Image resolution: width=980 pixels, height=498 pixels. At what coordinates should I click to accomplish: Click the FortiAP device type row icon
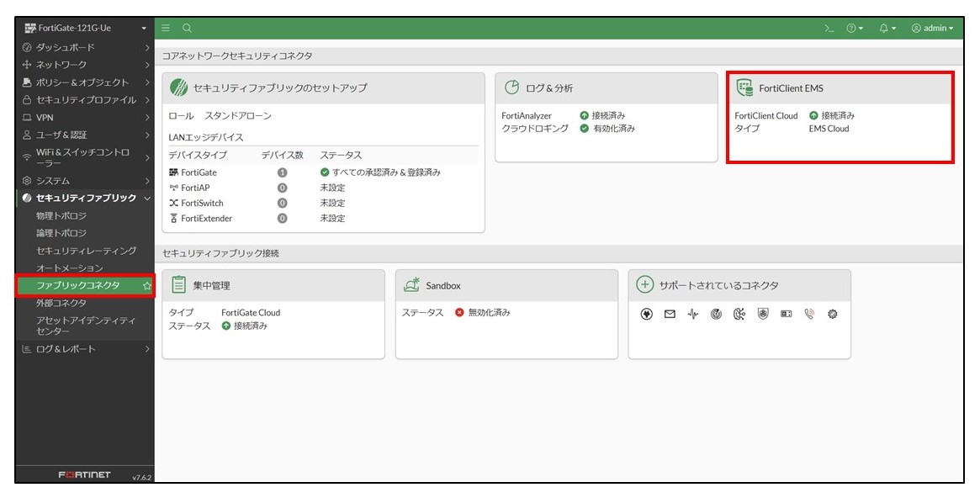tap(174, 188)
